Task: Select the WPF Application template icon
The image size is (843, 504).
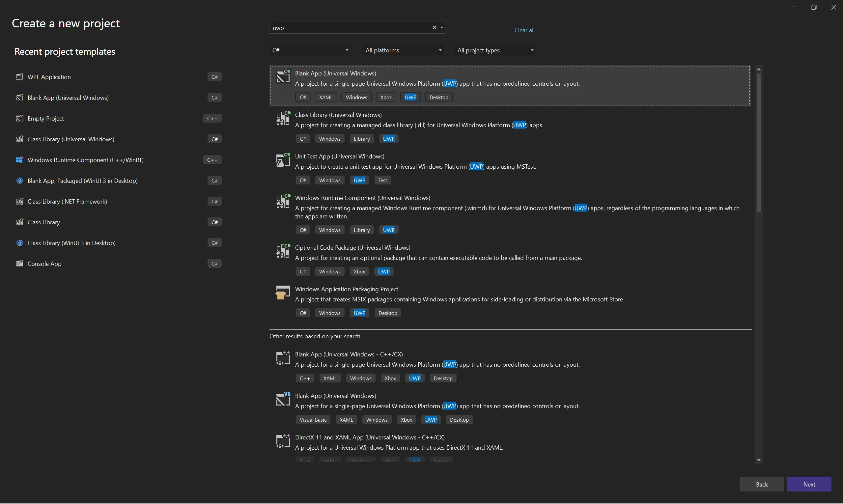Action: tap(20, 77)
